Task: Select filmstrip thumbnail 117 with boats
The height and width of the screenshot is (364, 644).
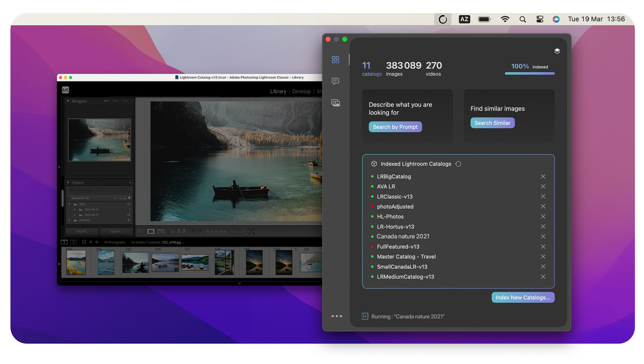Action: (x=195, y=262)
